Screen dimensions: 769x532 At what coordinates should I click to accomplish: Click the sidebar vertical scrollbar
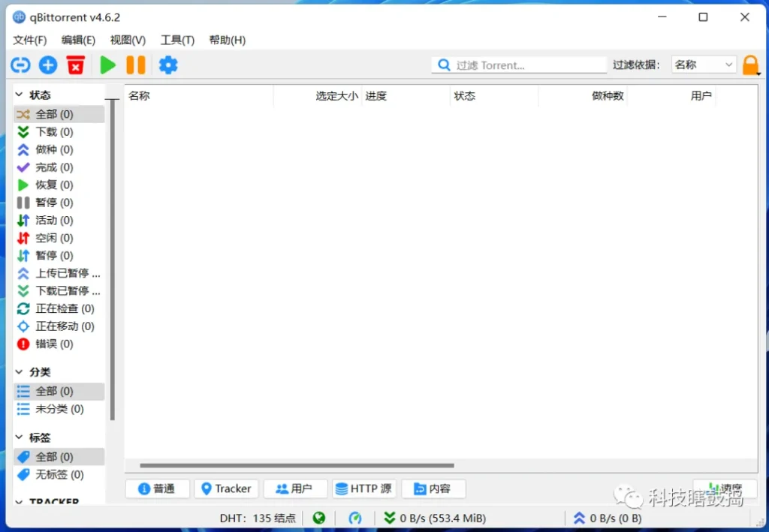(113, 260)
